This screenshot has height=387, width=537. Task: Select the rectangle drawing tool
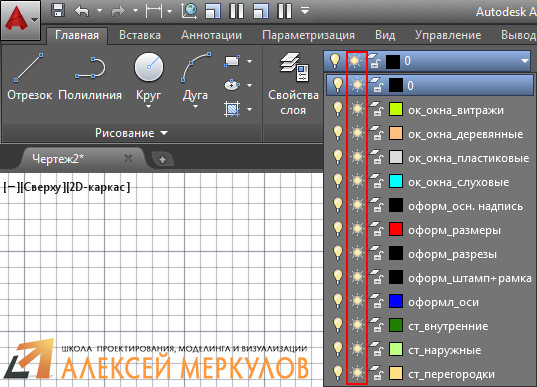[232, 61]
